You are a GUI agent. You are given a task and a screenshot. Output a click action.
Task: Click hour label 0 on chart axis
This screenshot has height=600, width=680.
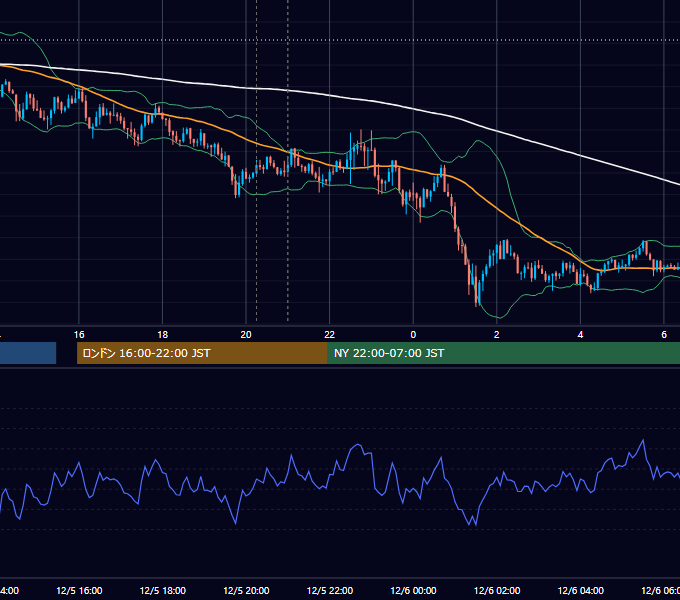click(413, 335)
